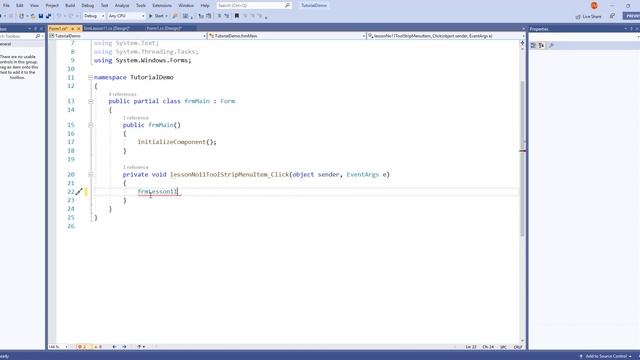The height and width of the screenshot is (360, 640).
Task: Click the error count indicator in the editor footer
Action: (x=82, y=347)
